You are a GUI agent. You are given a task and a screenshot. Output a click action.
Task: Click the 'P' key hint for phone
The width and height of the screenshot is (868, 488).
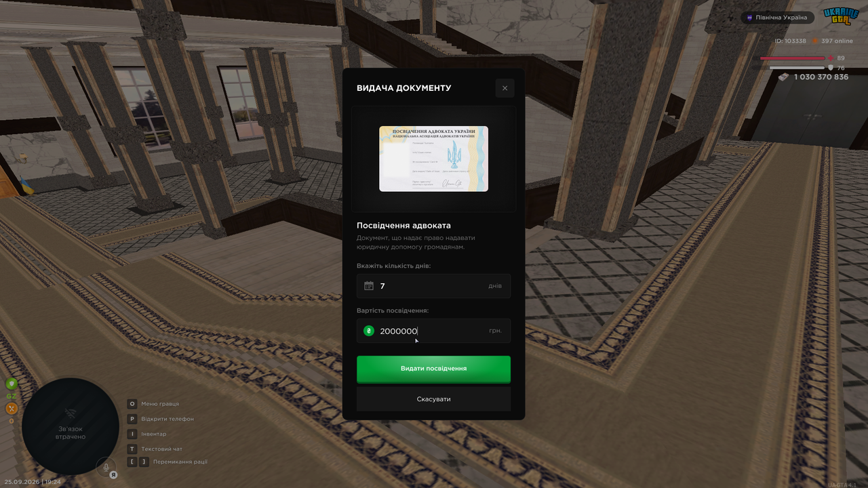point(132,419)
